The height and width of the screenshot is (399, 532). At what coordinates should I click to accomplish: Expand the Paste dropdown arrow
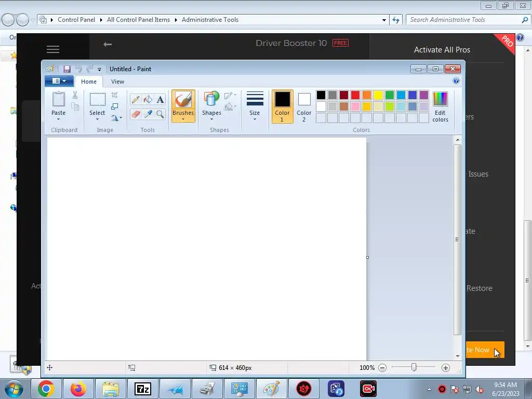coord(58,119)
